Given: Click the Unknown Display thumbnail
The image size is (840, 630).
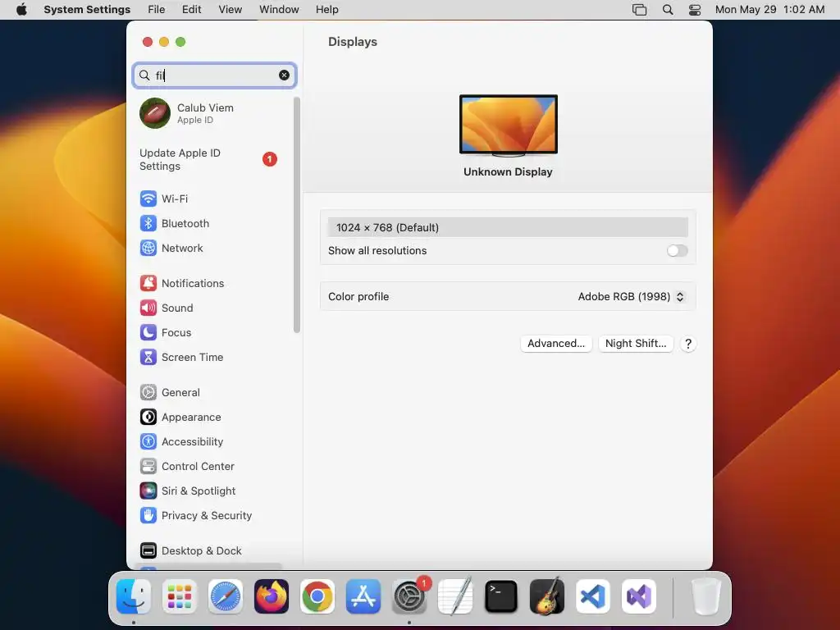Looking at the screenshot, I should coord(508,126).
